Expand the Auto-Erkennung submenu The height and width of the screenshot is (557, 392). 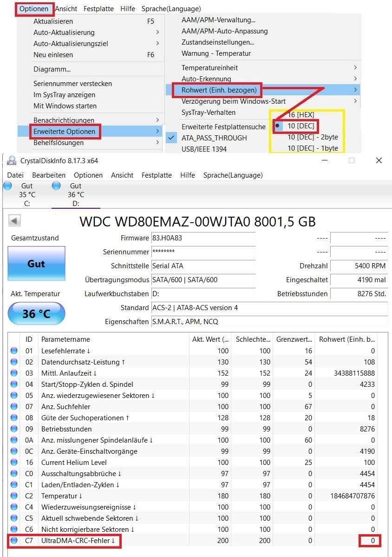pyautogui.click(x=355, y=79)
